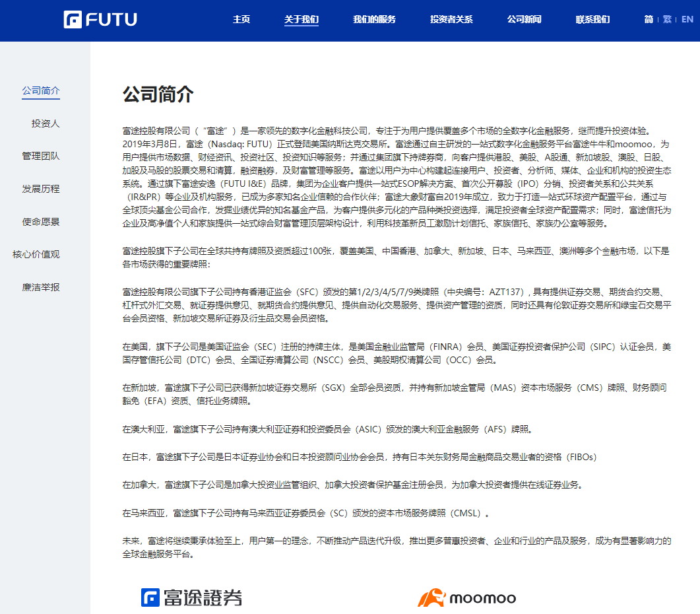The height and width of the screenshot is (614, 700).
Task: Open the 投资人 sidebar link
Action: tap(40, 123)
